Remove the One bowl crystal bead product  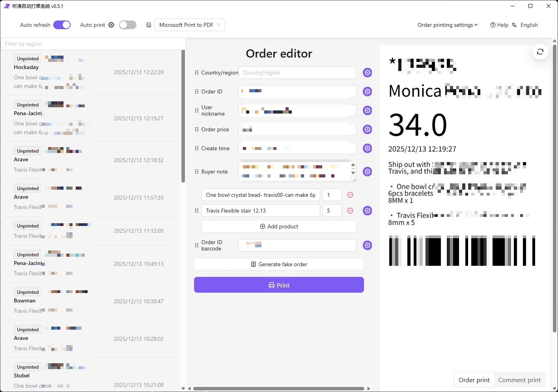tap(350, 195)
